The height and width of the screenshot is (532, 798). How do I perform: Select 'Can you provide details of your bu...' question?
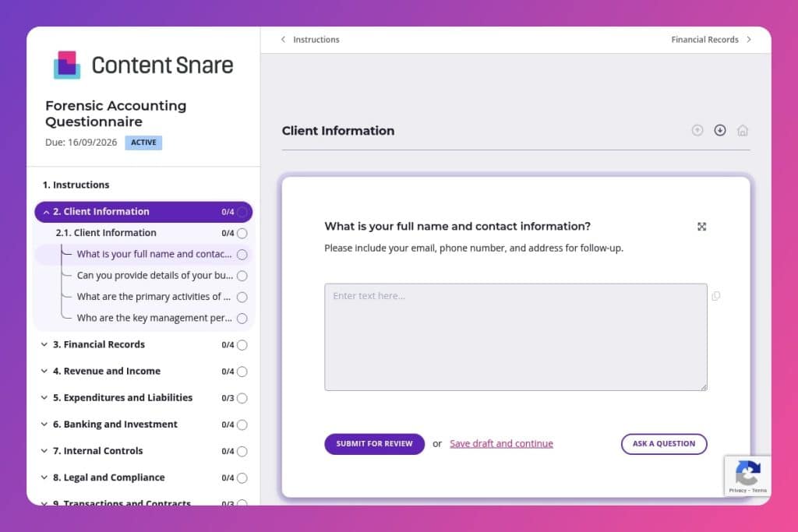point(155,275)
